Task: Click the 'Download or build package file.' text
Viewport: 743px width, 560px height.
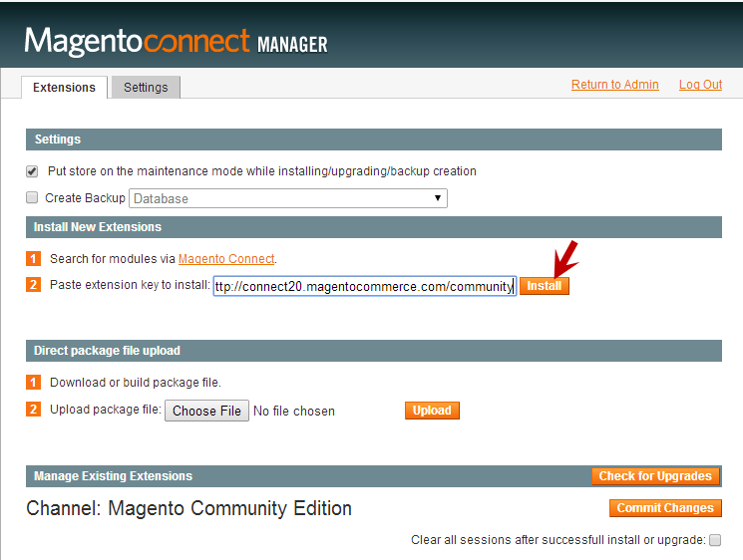Action: point(136,383)
